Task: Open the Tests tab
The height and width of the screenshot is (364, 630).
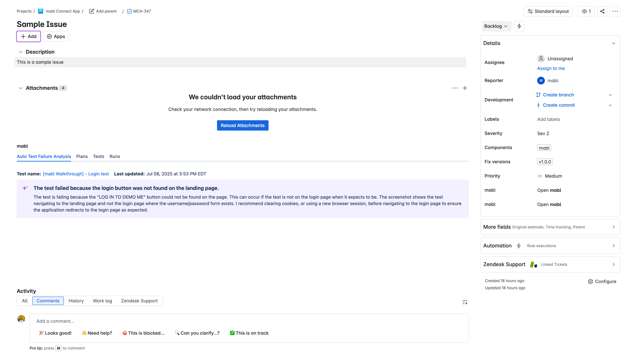Action: pos(98,156)
